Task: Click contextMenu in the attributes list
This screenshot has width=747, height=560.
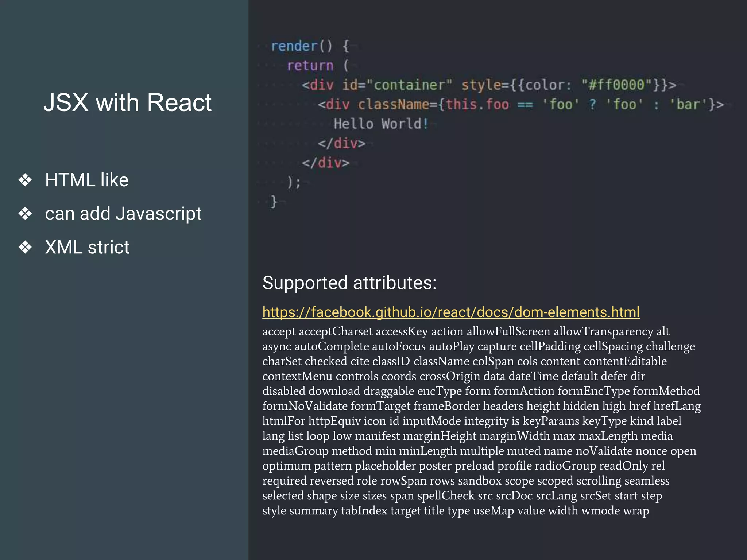Action: pos(297,376)
